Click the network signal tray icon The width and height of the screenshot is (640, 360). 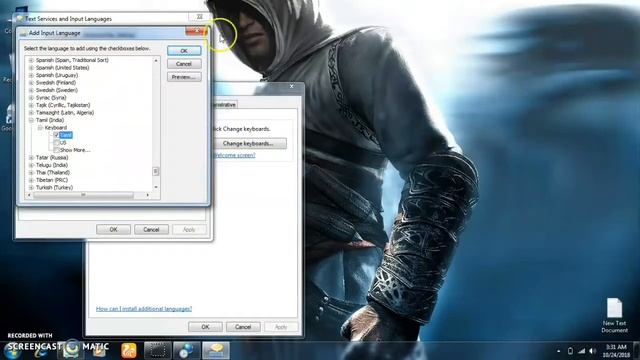582,351
